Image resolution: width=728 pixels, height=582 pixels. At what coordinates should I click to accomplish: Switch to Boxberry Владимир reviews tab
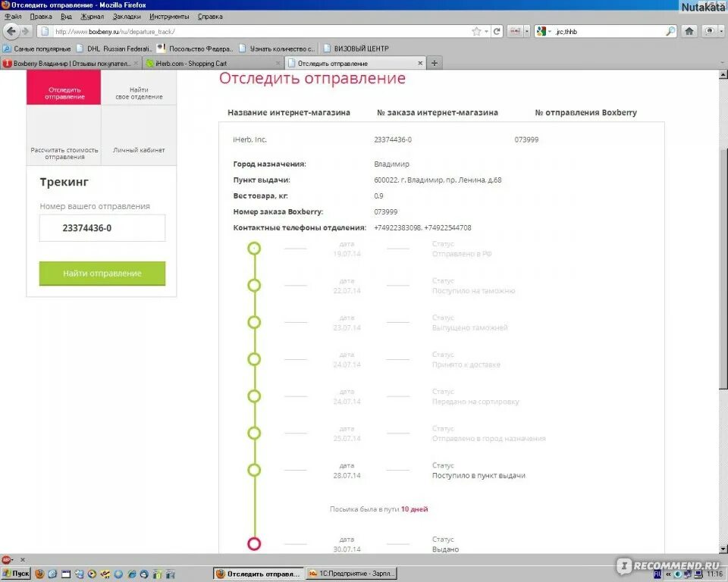(x=71, y=63)
